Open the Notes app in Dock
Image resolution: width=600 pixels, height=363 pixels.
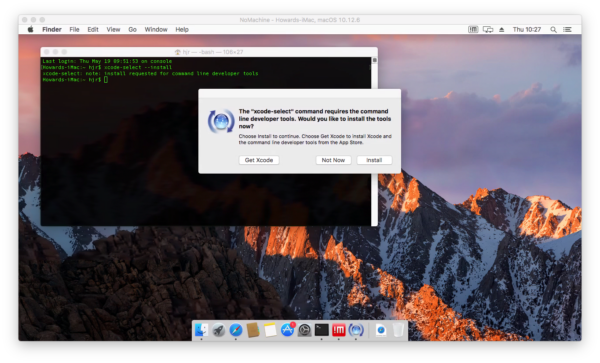(270, 330)
